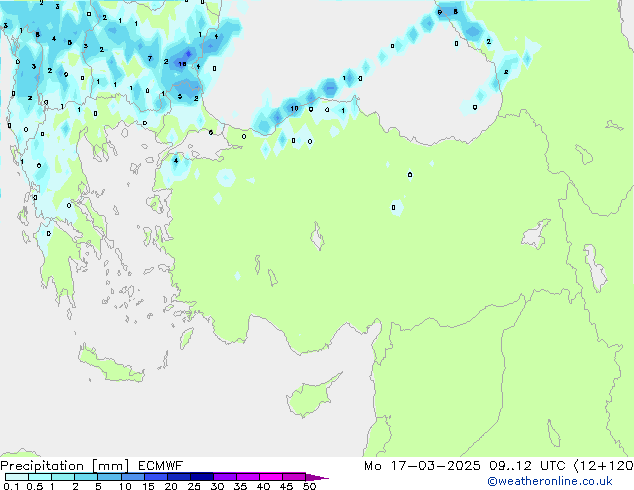Click the '50' legend scale label
The width and height of the screenshot is (634, 490).
pos(309,486)
